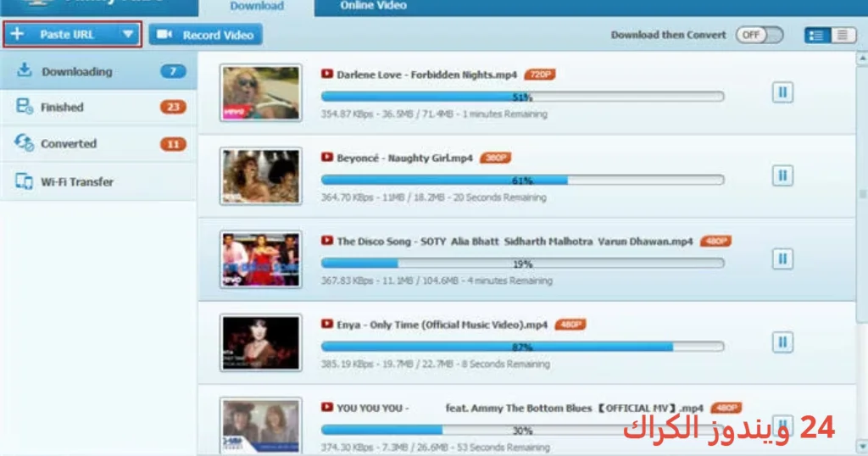
Task: Click the Converted icon in sidebar
Action: point(24,142)
